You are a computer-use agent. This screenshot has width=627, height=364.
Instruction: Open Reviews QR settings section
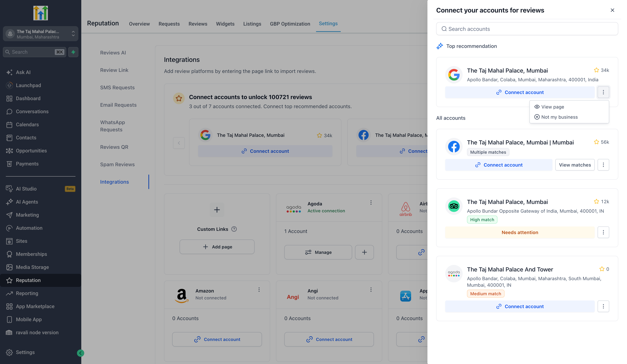point(114,147)
